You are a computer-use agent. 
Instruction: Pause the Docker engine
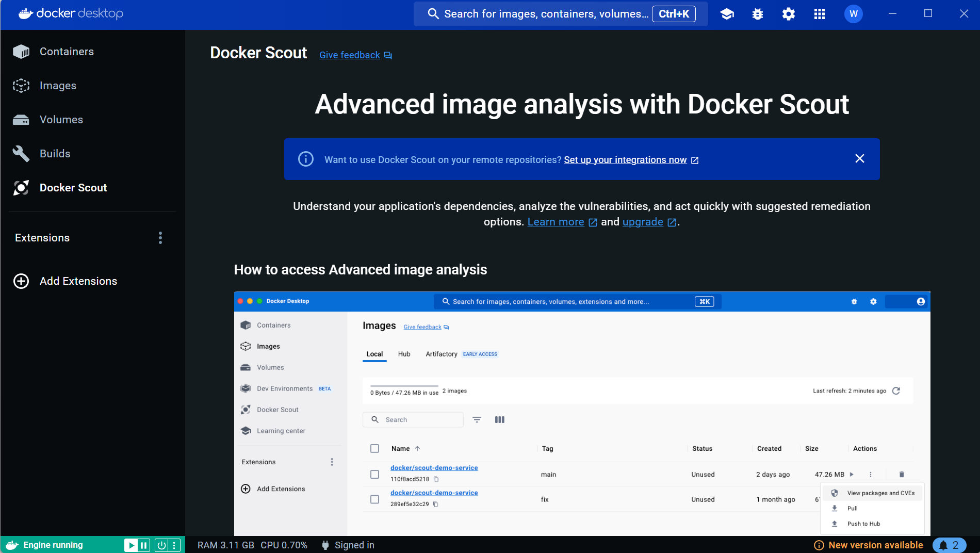pyautogui.click(x=144, y=545)
